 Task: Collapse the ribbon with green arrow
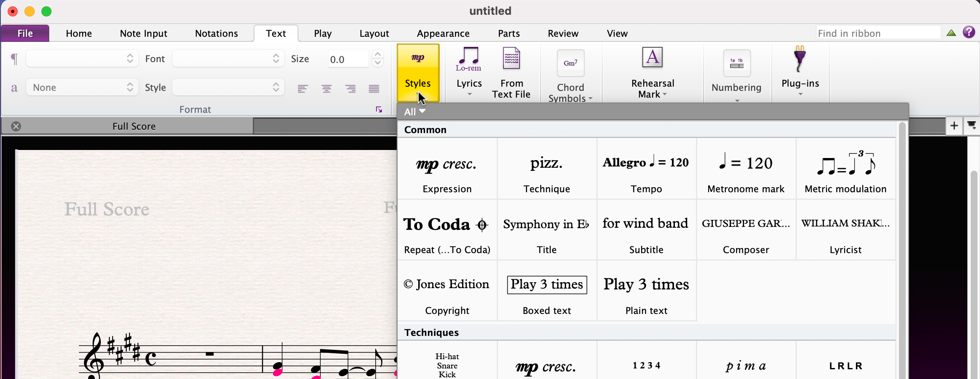(x=951, y=33)
